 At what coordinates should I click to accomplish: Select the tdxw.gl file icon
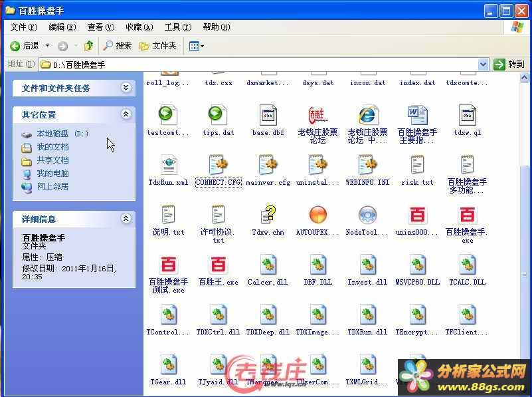468,116
